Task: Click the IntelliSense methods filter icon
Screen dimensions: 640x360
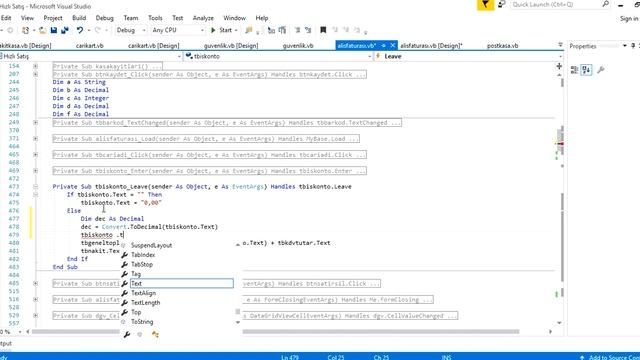Action: (x=140, y=335)
